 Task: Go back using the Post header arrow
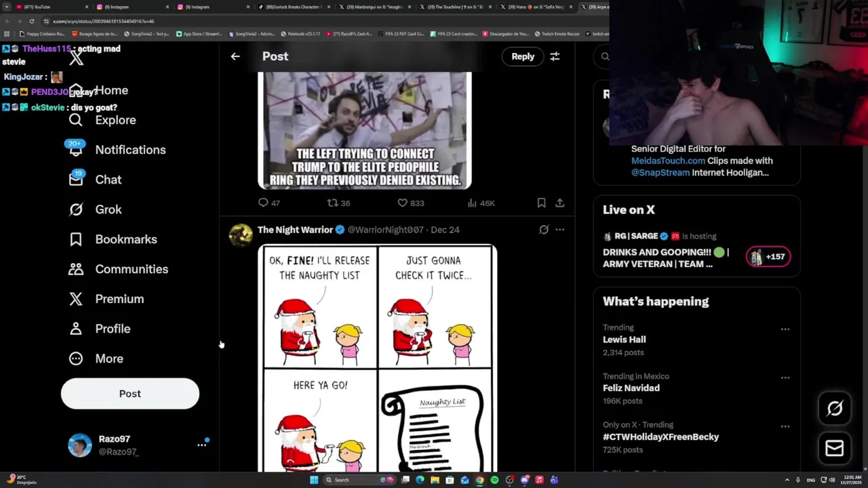235,56
